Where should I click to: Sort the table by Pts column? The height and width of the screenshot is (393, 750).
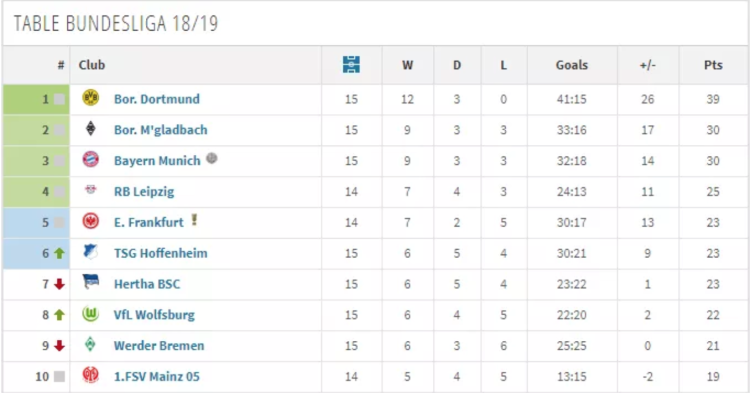pyautogui.click(x=713, y=65)
